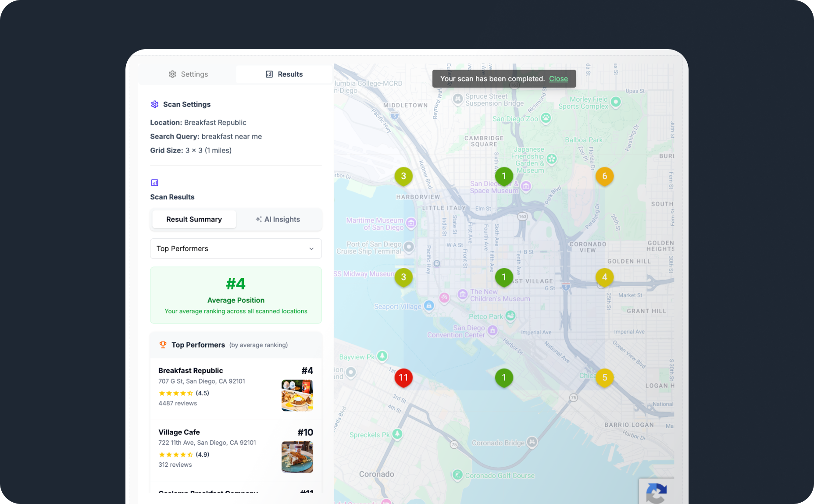Click the 312 reviews text
Image resolution: width=814 pixels, height=504 pixels.
[175, 465]
